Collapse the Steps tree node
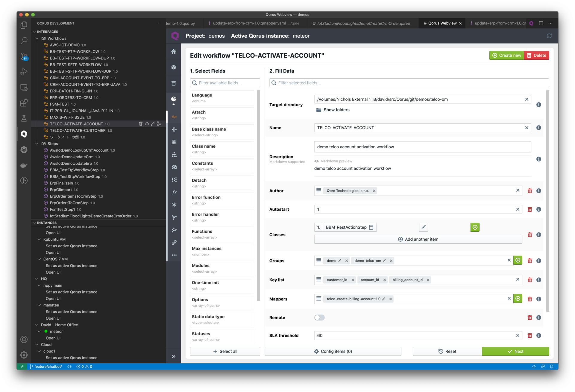The width and height of the screenshot is (575, 392). click(37, 144)
